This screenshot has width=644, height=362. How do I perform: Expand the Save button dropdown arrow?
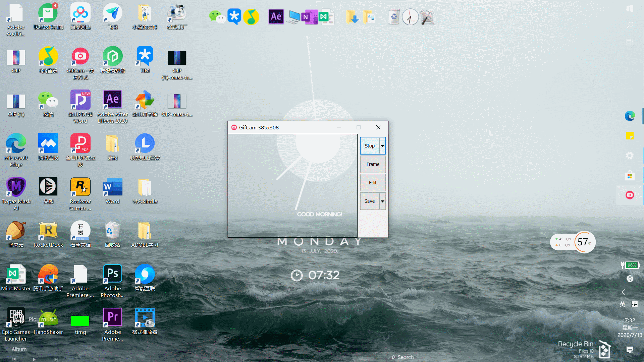(x=382, y=201)
